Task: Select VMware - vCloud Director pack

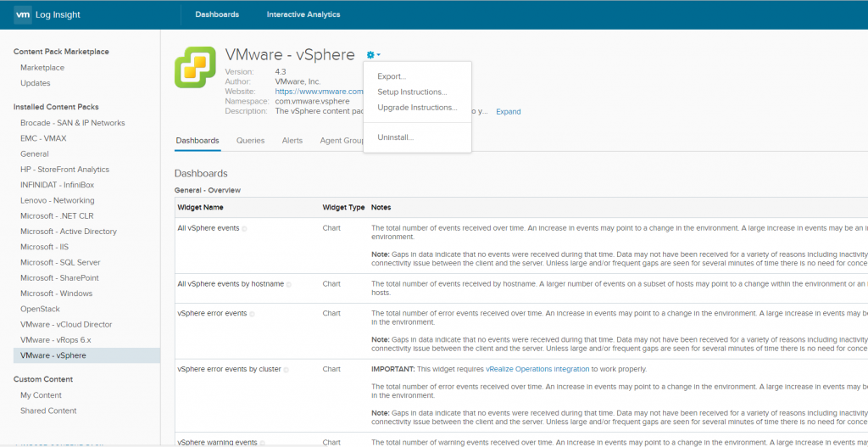Action: pos(66,325)
